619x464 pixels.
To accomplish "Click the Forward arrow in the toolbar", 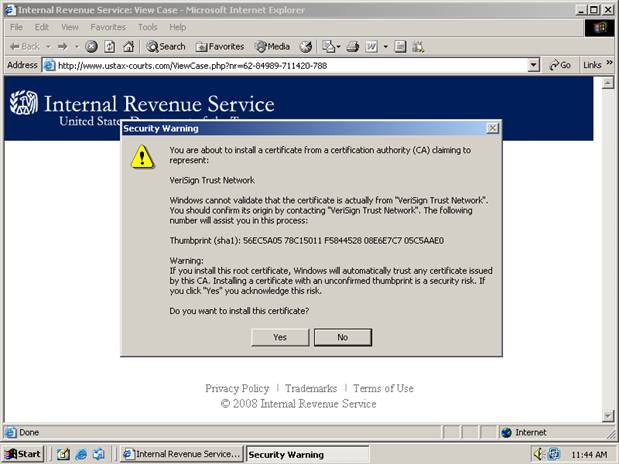I will [x=62, y=47].
